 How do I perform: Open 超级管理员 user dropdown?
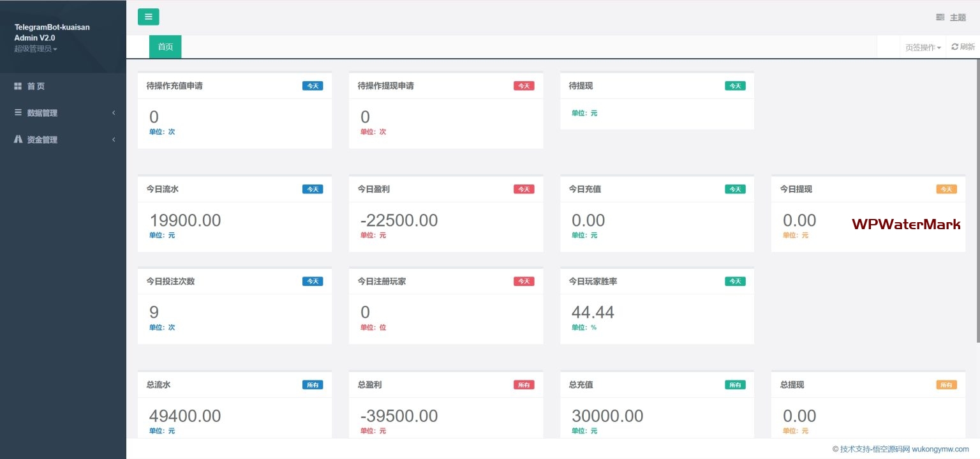click(36, 49)
